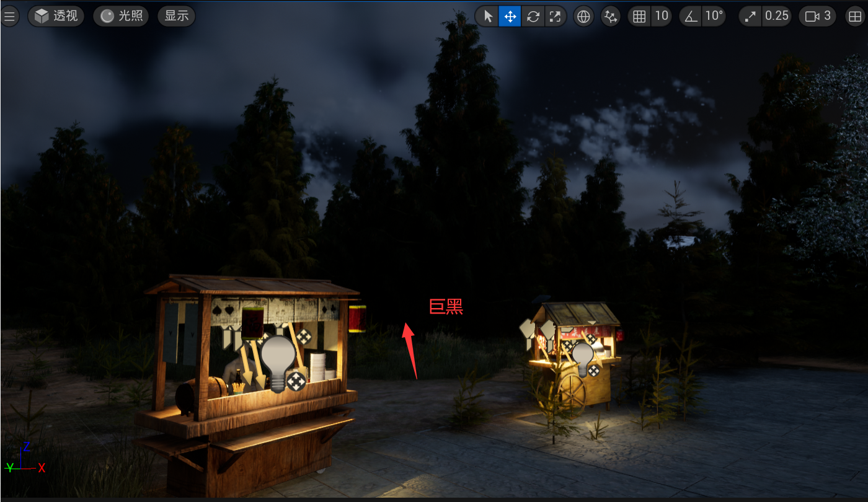Activate the rotate tool
Screen dimensions: 868x502
[533, 16]
